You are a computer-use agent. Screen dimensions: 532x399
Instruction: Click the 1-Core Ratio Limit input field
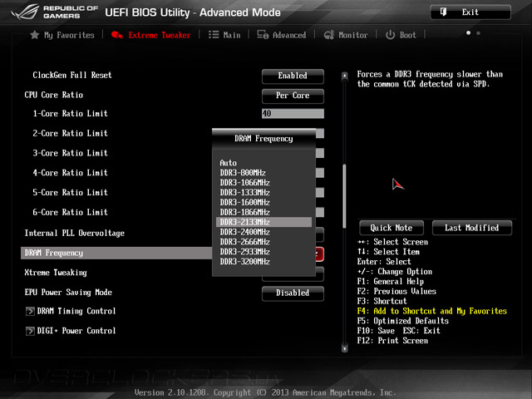click(x=293, y=113)
